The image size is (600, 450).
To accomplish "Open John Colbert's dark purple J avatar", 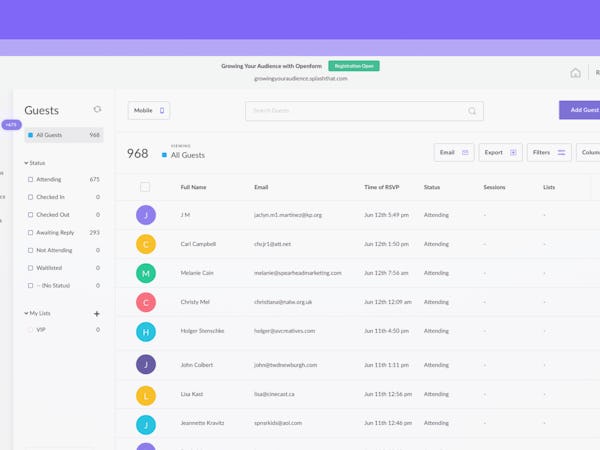I will point(146,364).
